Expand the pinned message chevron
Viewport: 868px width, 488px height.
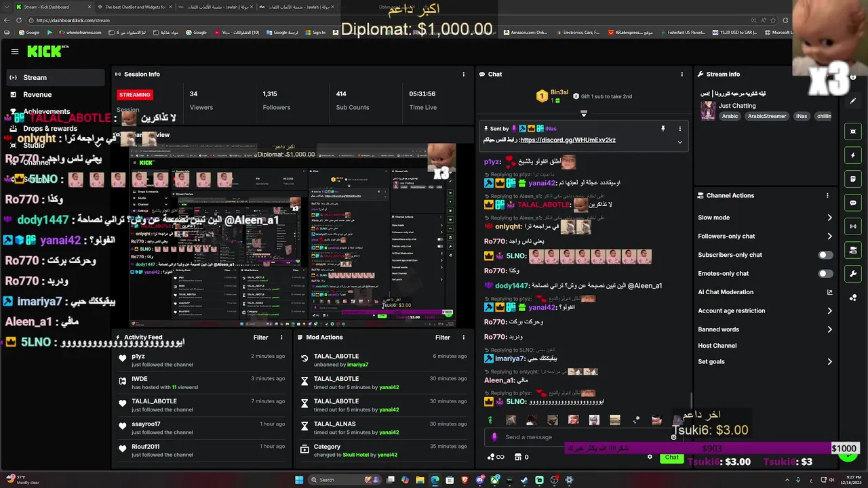click(679, 142)
